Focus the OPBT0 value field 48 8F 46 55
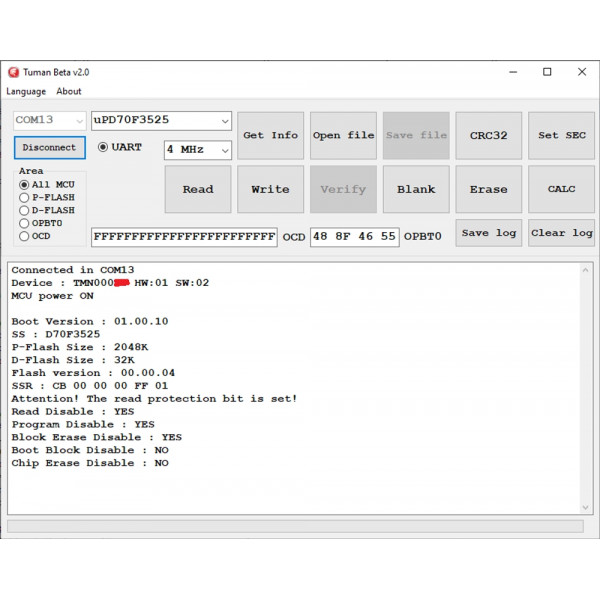 tap(355, 237)
